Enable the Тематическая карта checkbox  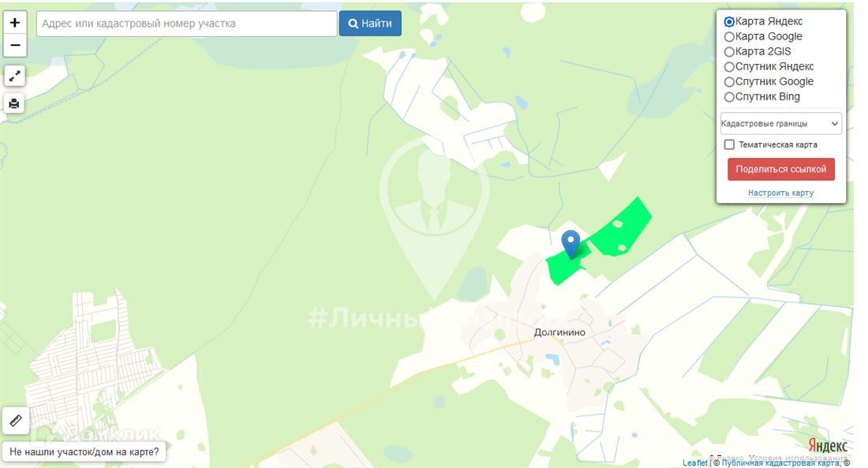(730, 144)
